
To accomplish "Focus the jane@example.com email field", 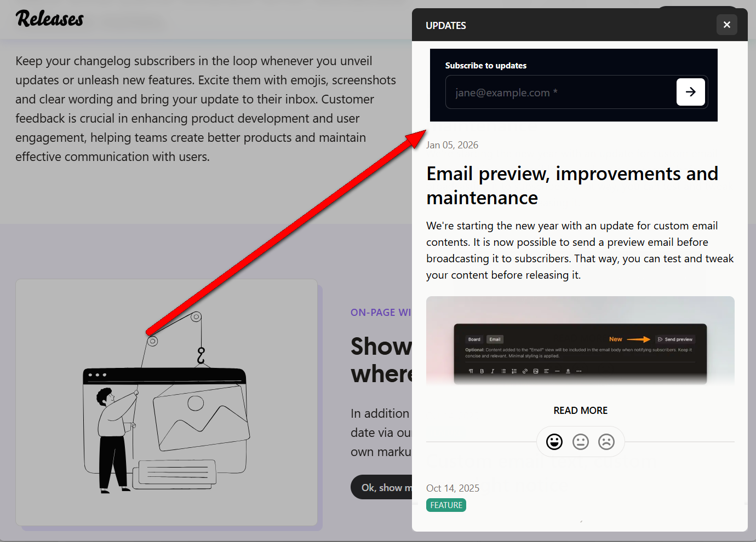I will click(x=559, y=93).
